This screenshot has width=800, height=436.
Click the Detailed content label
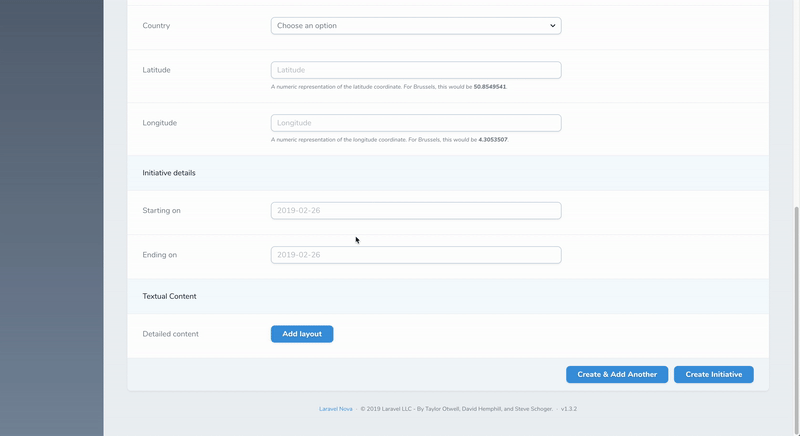pyautogui.click(x=171, y=334)
